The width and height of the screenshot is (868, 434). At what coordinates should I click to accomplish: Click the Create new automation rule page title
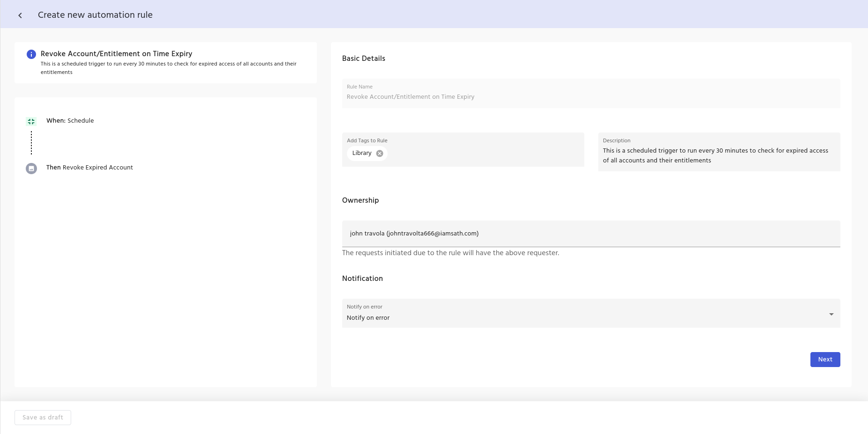click(x=95, y=15)
